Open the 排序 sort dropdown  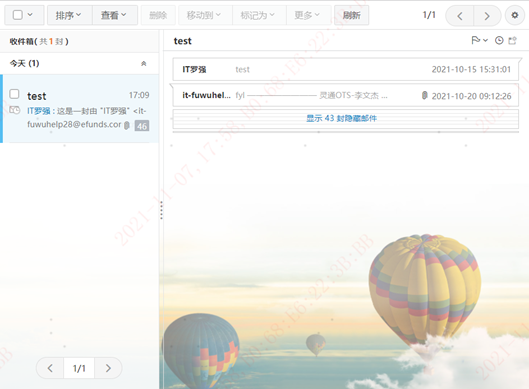pos(69,15)
